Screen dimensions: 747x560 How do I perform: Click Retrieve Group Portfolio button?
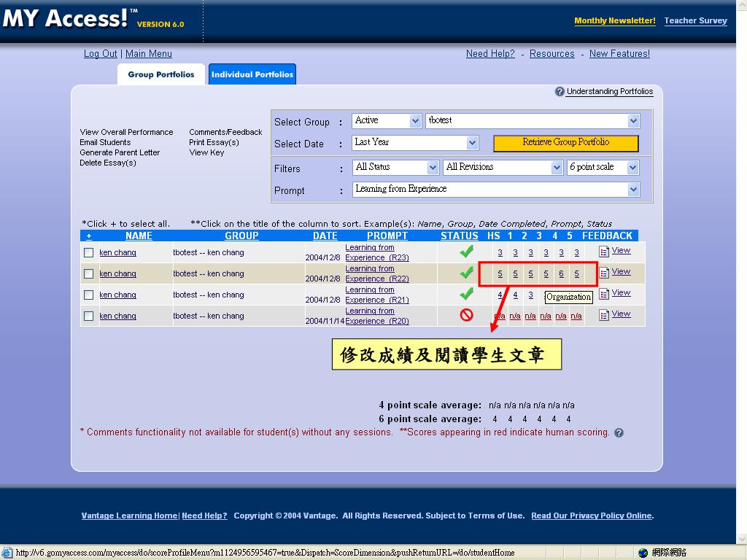566,143
